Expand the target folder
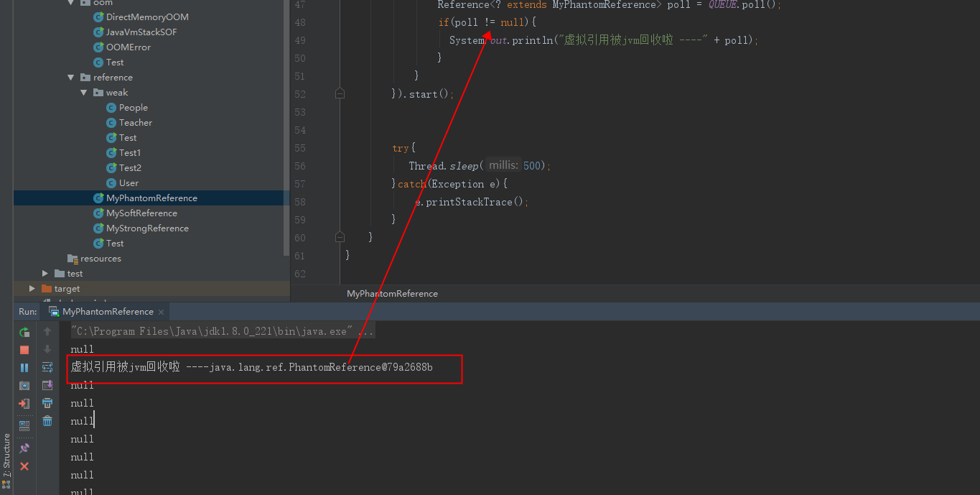980x495 pixels. point(32,289)
